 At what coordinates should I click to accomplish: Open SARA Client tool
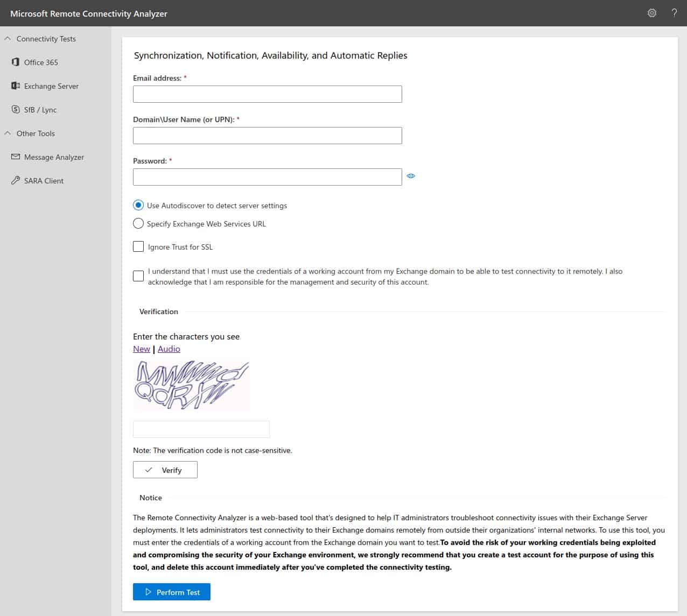click(44, 180)
